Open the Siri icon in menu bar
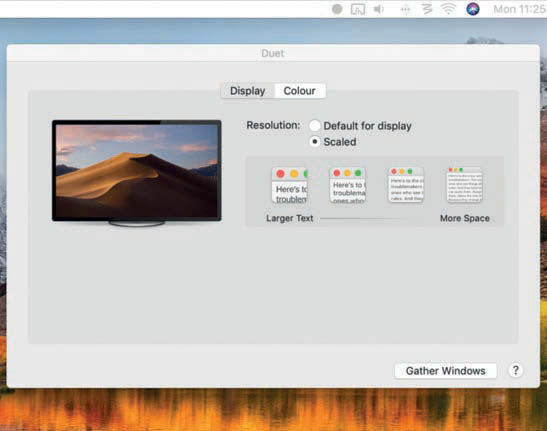Screen dimensions: 547x431 tap(473, 9)
